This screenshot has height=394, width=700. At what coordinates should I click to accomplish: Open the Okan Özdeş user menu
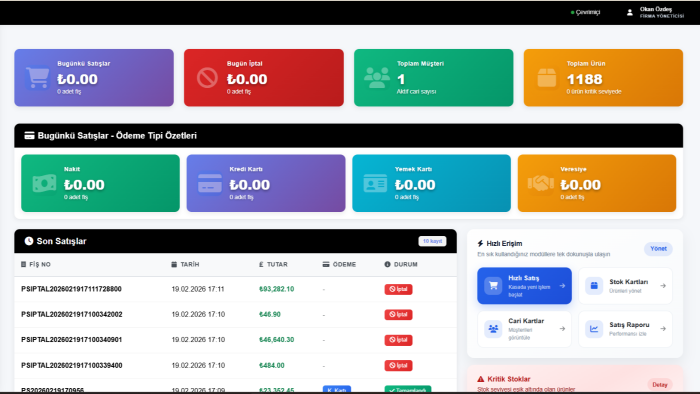(655, 12)
